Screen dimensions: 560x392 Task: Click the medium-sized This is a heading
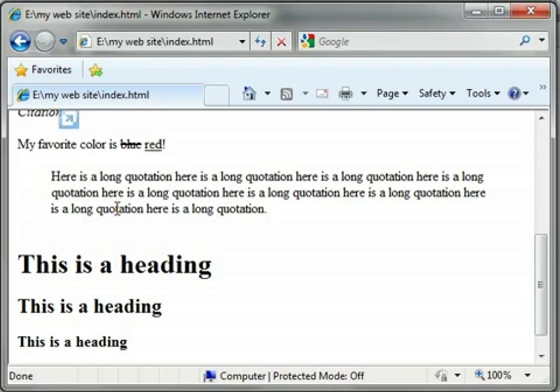pyautogui.click(x=90, y=307)
